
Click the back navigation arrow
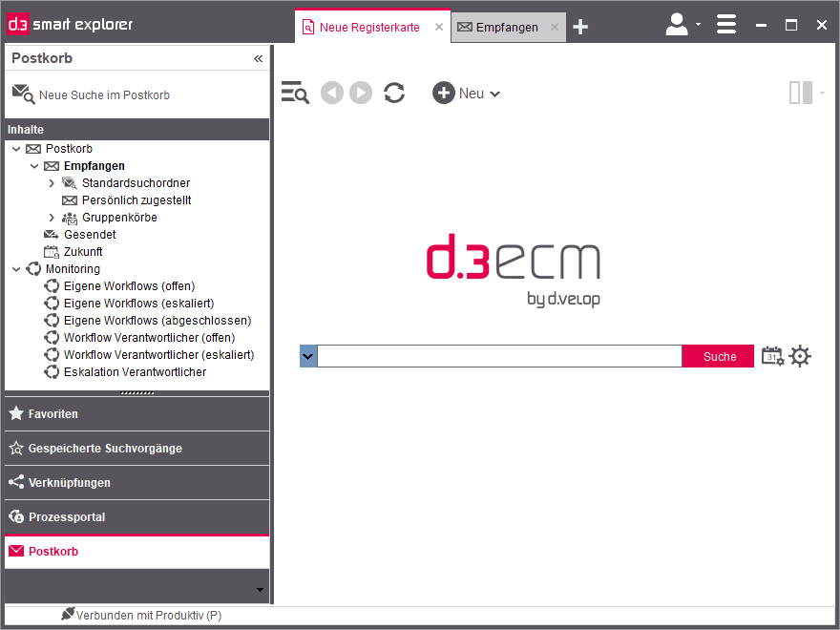(331, 93)
